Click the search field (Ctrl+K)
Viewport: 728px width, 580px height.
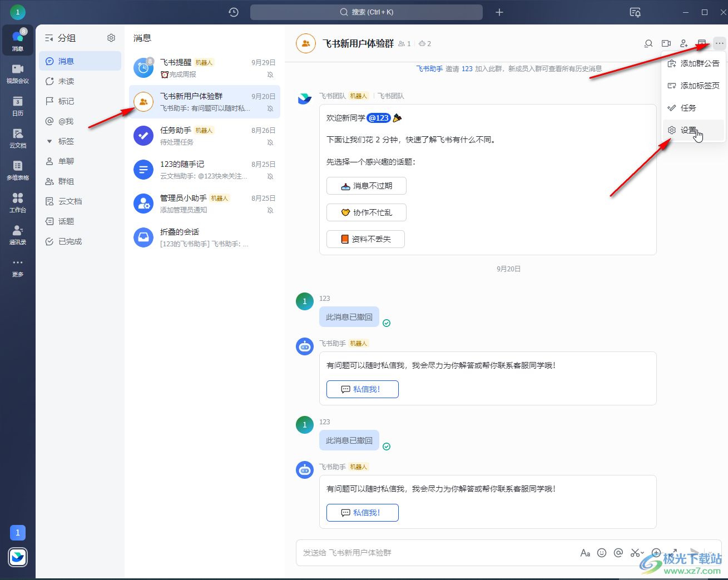click(x=367, y=12)
